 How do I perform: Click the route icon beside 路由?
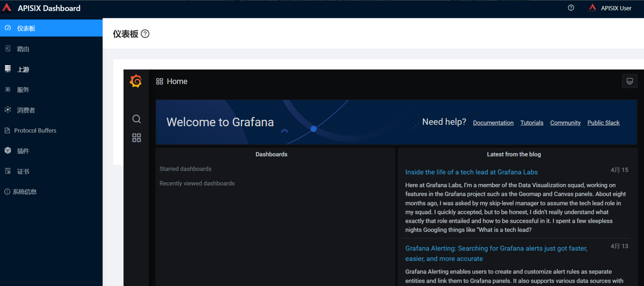click(8, 48)
